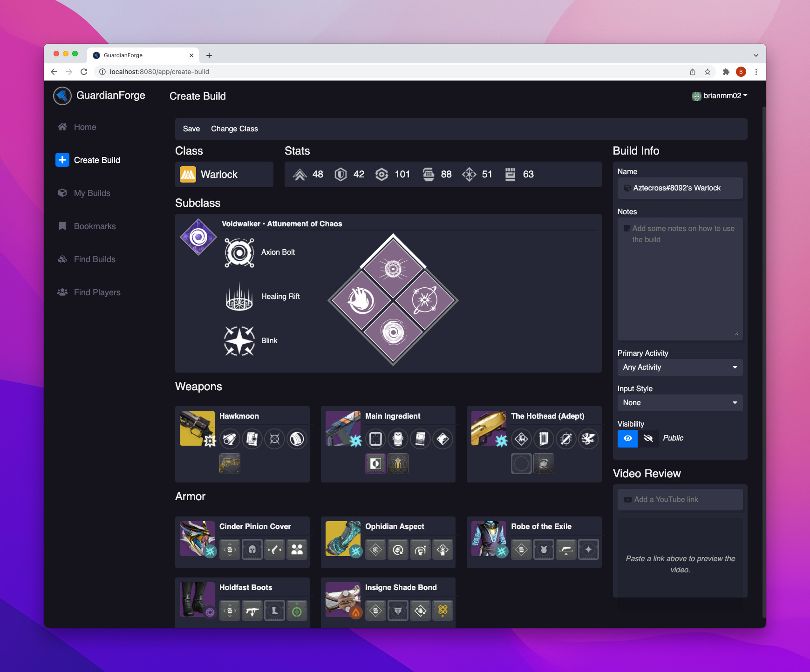Viewport: 810px width, 672px height.
Task: Click Main Ingredient's purple mod icon
Action: tap(375, 463)
